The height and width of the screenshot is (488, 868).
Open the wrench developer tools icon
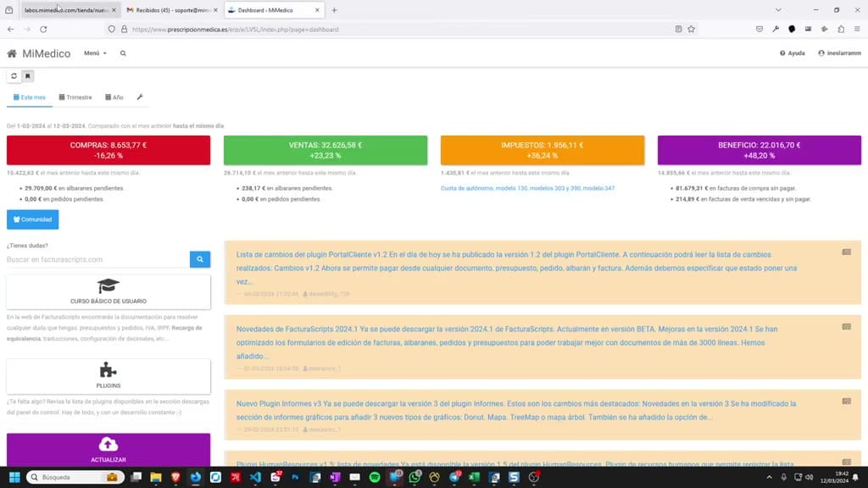(x=776, y=30)
